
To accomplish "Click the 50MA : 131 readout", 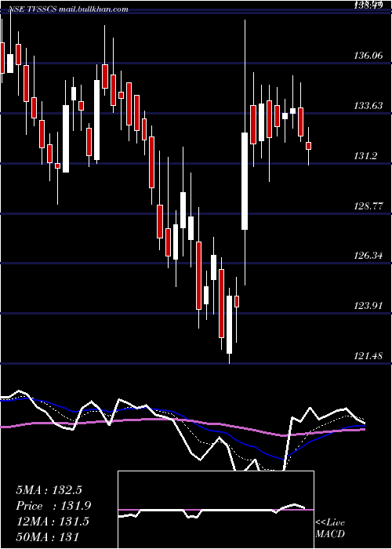I will point(47,536).
